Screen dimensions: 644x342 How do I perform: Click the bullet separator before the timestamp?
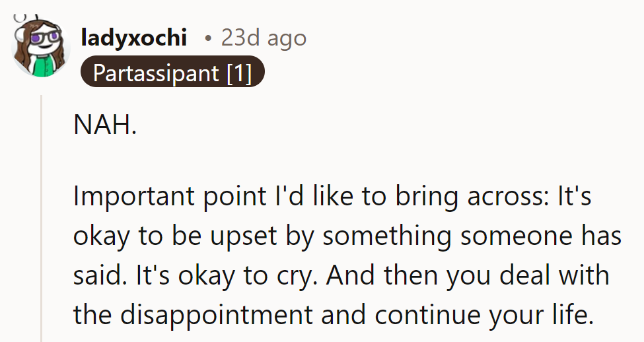(209, 38)
